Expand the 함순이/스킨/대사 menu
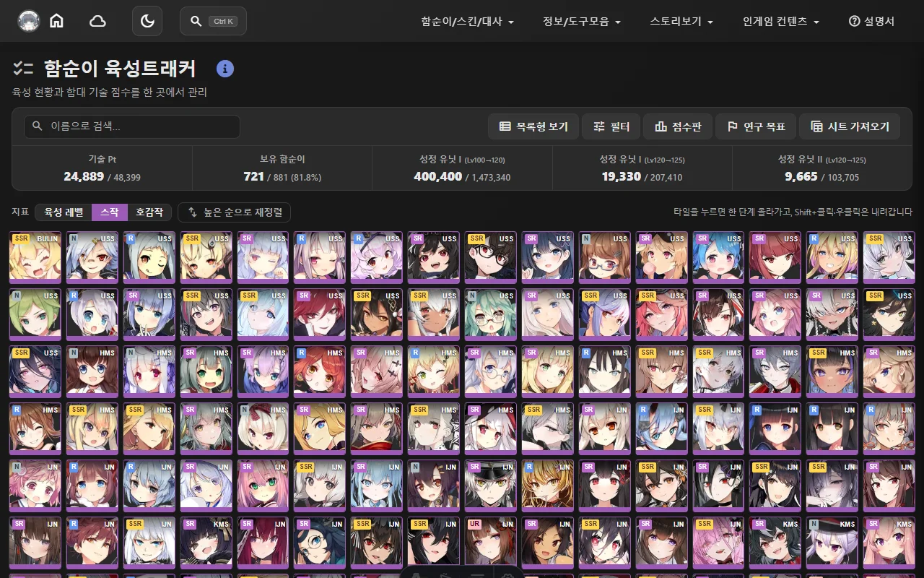The image size is (924, 578). pyautogui.click(x=468, y=22)
